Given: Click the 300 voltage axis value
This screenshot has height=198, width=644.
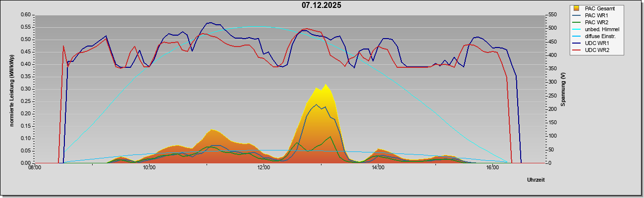Looking at the screenshot, I should [x=551, y=82].
